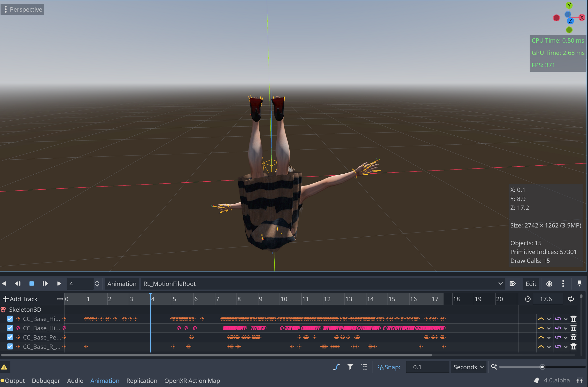Open the animation tools three-dot menu
Screen dimensions: 588x387
[563, 283]
